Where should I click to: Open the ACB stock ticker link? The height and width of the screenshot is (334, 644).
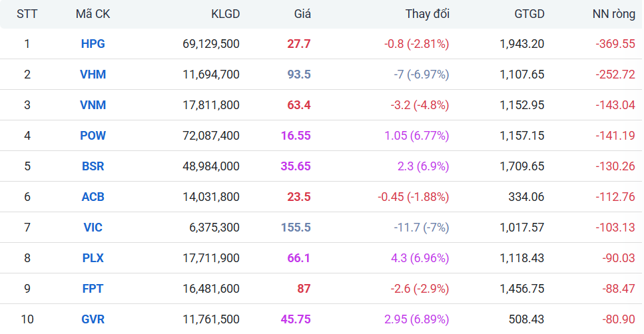point(93,197)
